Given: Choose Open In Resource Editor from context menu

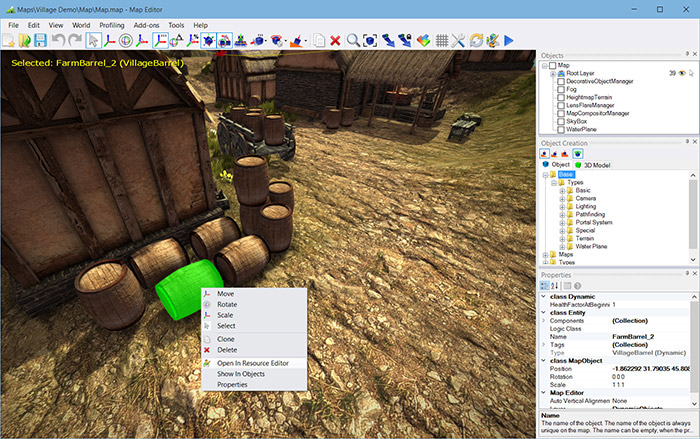Looking at the screenshot, I should point(254,363).
